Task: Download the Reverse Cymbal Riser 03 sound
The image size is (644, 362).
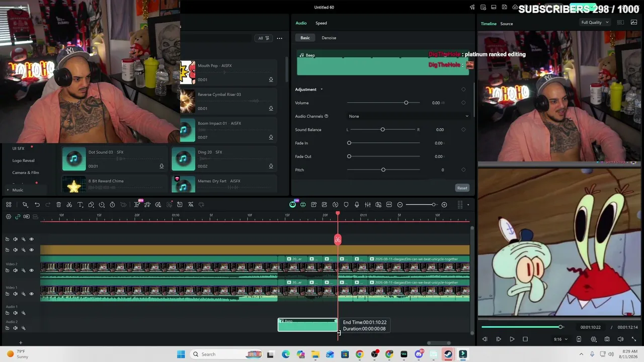Action: pyautogui.click(x=271, y=108)
